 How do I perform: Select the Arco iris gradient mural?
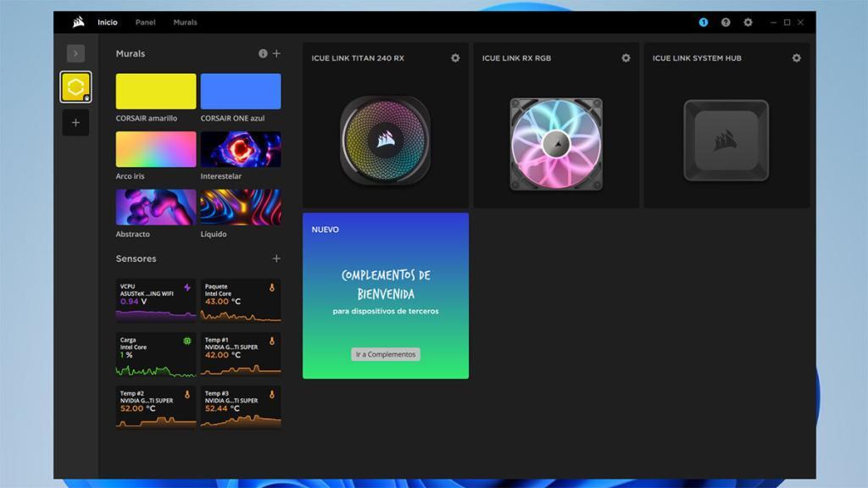click(156, 149)
